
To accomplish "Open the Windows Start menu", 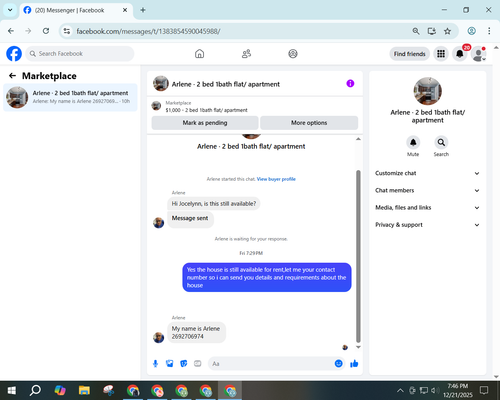I will click(12, 390).
